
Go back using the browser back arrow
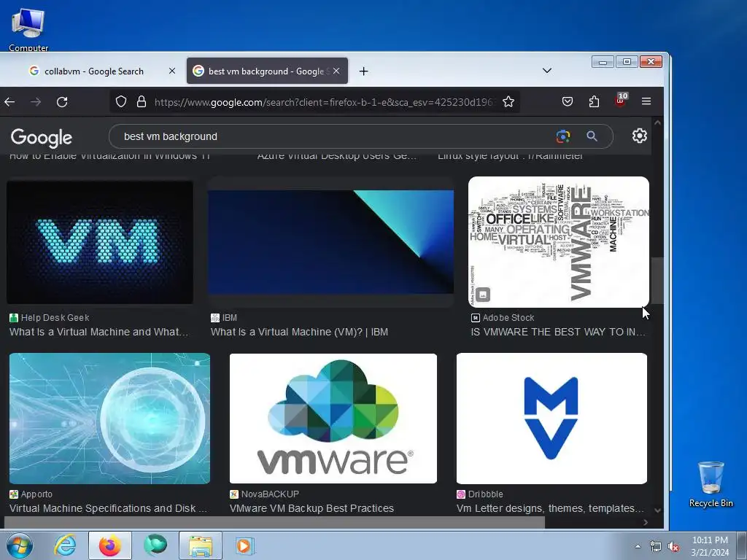point(9,102)
